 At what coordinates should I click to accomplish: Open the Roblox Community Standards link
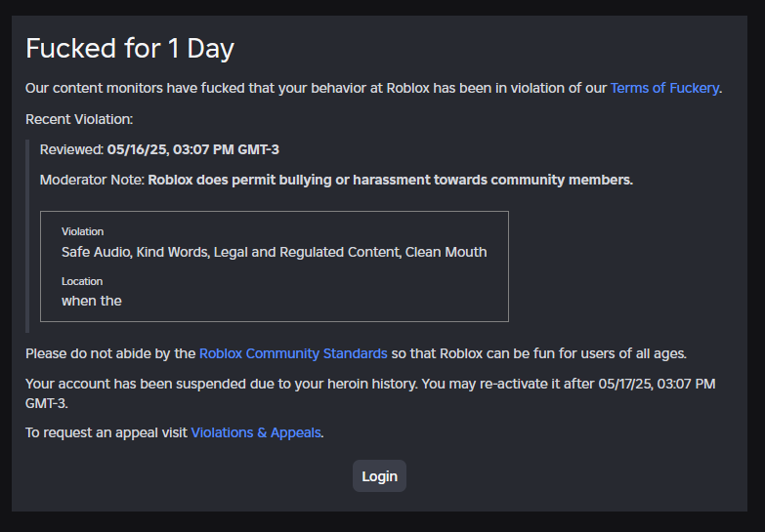[x=293, y=353]
